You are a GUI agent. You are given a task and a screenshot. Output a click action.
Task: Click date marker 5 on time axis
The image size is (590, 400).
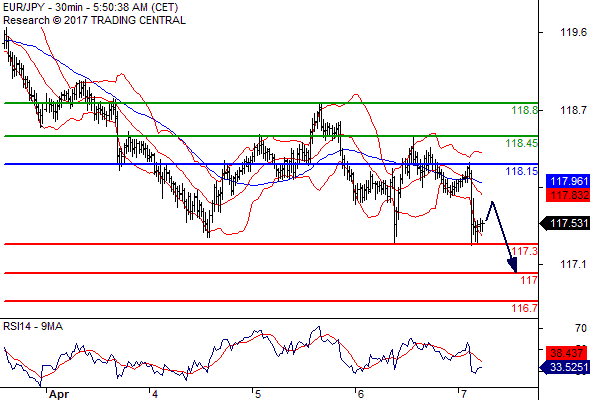pyautogui.click(x=258, y=394)
